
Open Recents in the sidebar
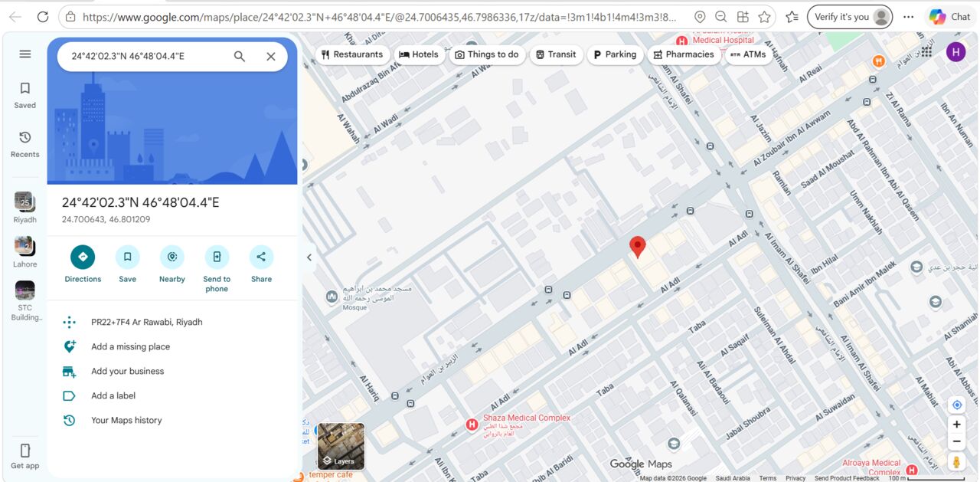tap(25, 144)
